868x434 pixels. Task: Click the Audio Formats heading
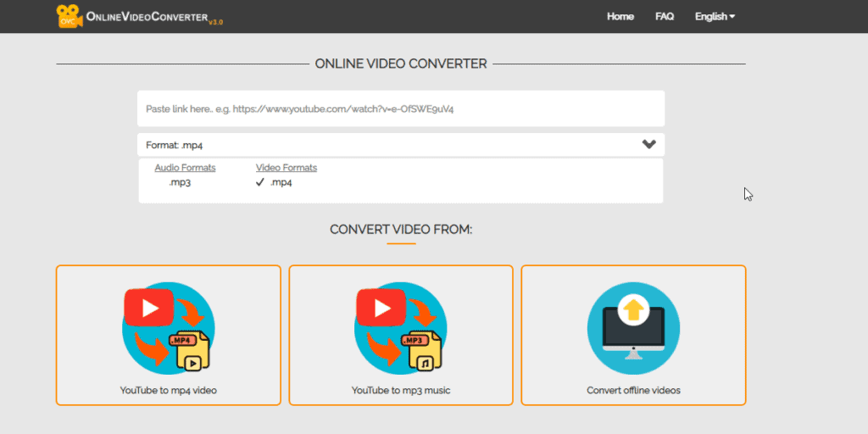coord(185,168)
